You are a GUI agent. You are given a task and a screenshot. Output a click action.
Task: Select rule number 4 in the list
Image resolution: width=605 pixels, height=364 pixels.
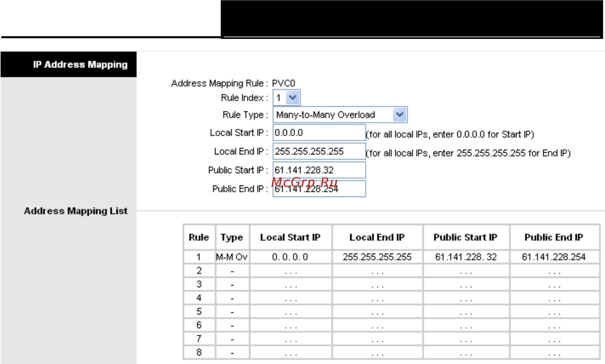pos(199,298)
